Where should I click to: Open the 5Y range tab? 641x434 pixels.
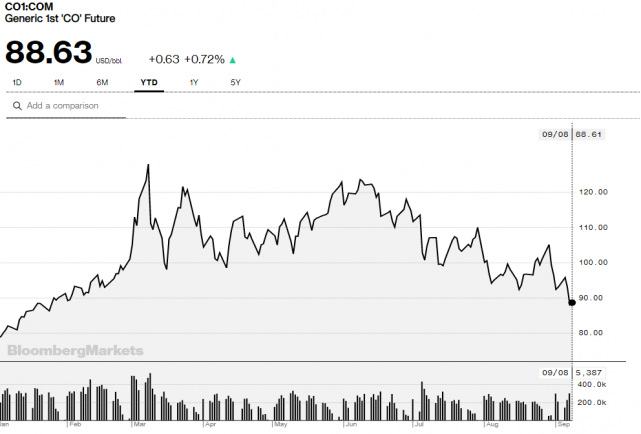tap(236, 81)
